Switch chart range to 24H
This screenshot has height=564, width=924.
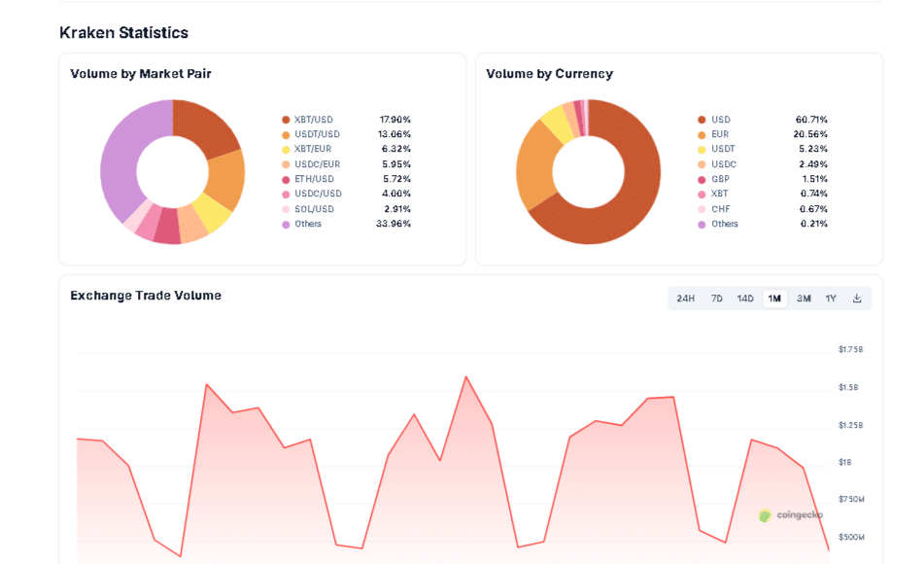(x=685, y=299)
